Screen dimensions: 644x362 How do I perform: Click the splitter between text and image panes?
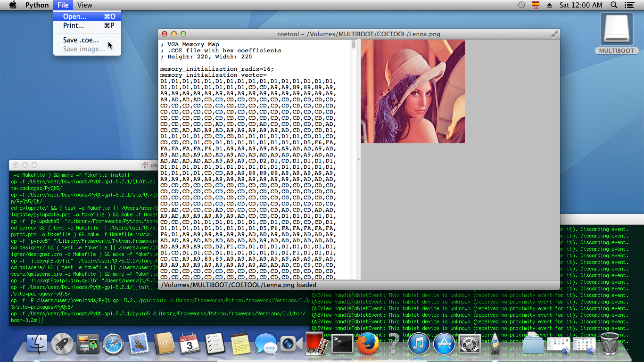(x=358, y=159)
